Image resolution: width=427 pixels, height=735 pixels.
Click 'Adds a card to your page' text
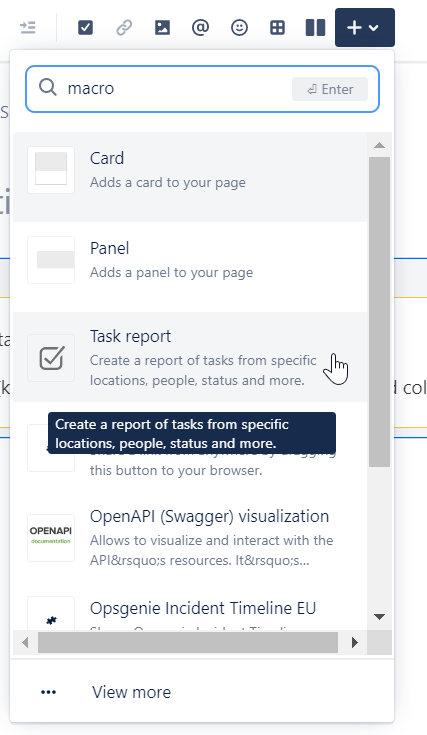click(168, 182)
